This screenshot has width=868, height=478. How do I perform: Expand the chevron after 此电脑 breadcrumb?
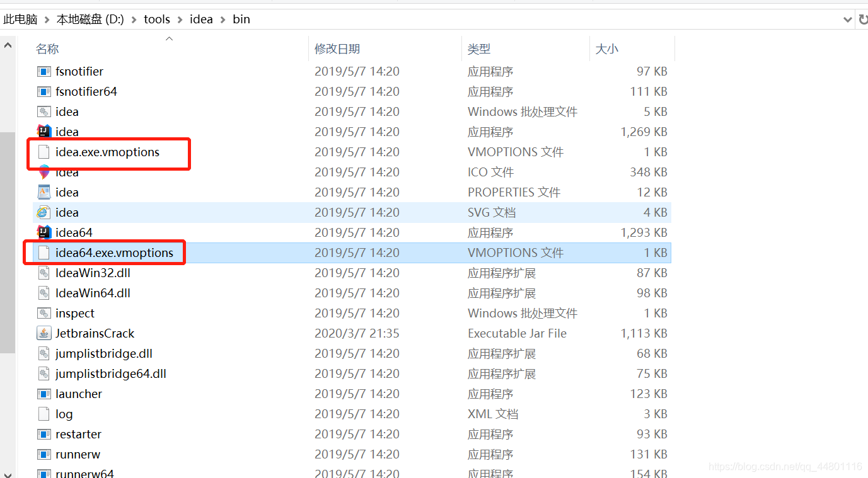click(x=47, y=20)
